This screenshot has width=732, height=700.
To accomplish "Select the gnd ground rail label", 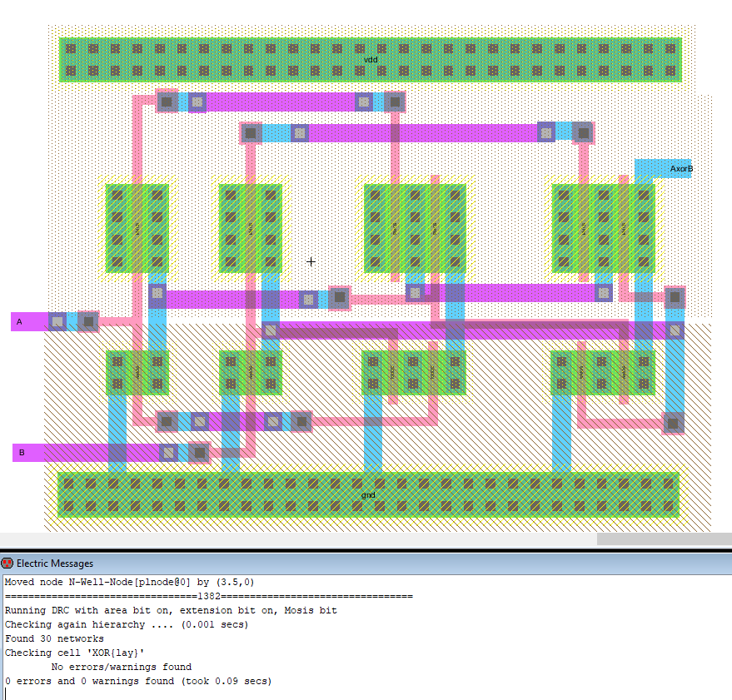I will click(368, 494).
